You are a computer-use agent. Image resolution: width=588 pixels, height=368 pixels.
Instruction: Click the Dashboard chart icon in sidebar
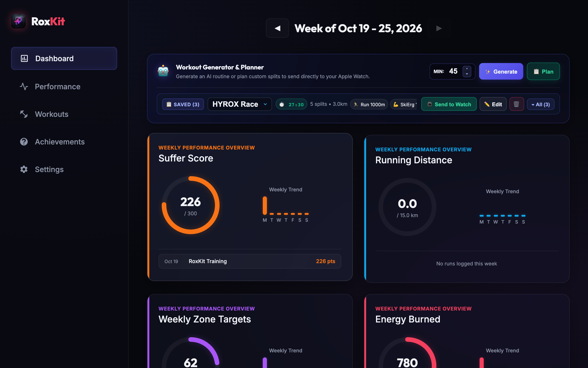click(24, 58)
